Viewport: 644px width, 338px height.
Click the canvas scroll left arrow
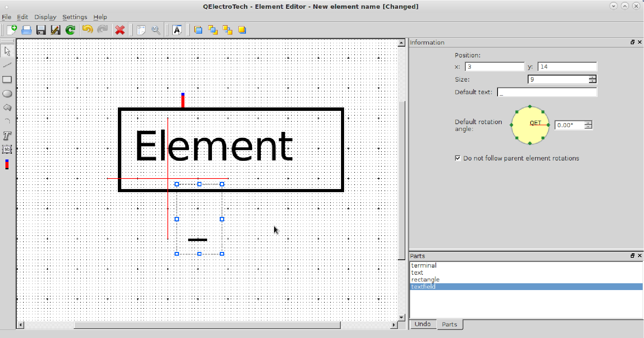point(20,325)
